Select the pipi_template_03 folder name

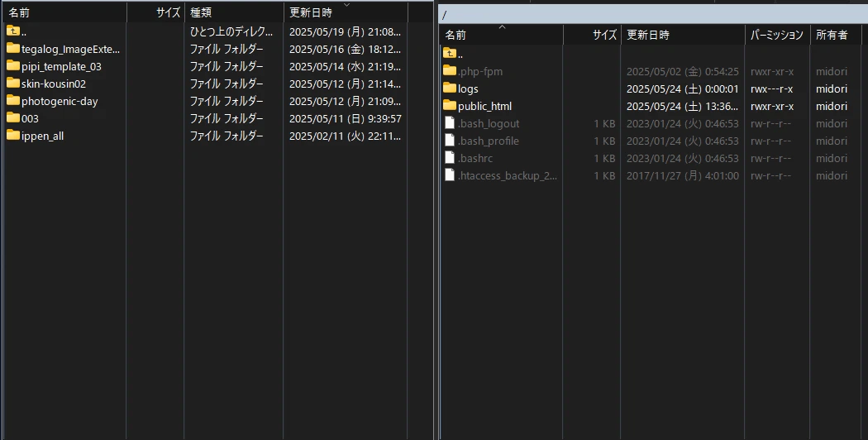pos(61,66)
